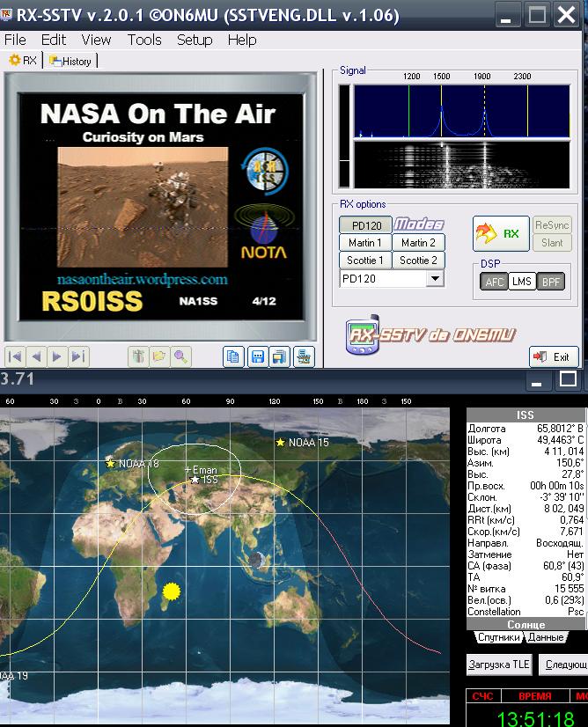
Task: Copy image to clipboard icon
Action: [233, 356]
